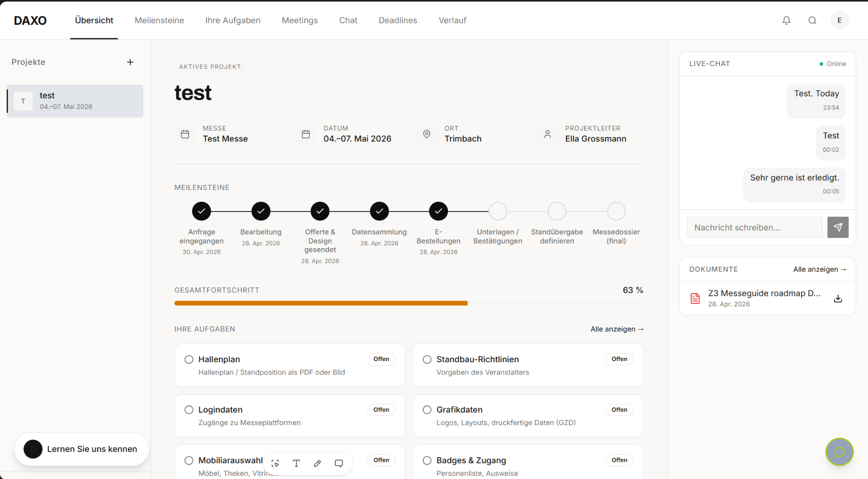Click the Anfrage eingegangen milestone checkmark
Image resolution: width=868 pixels, height=479 pixels.
tap(202, 211)
